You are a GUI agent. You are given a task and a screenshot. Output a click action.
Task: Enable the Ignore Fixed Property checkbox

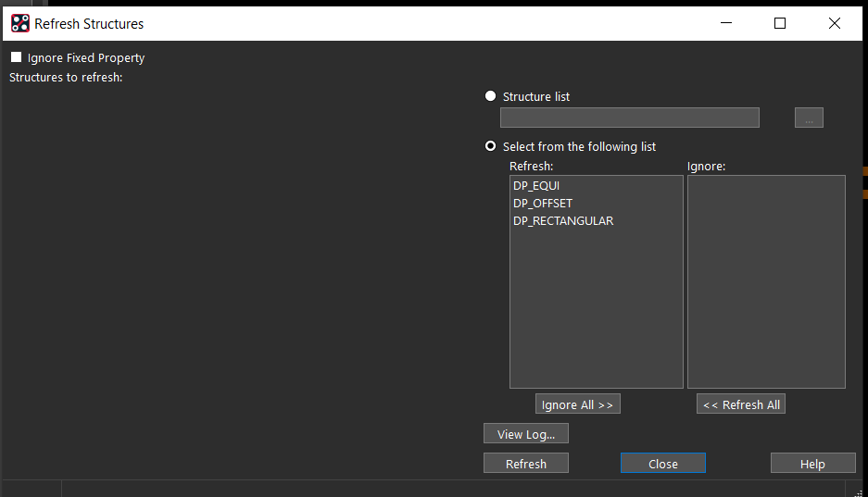click(x=17, y=57)
